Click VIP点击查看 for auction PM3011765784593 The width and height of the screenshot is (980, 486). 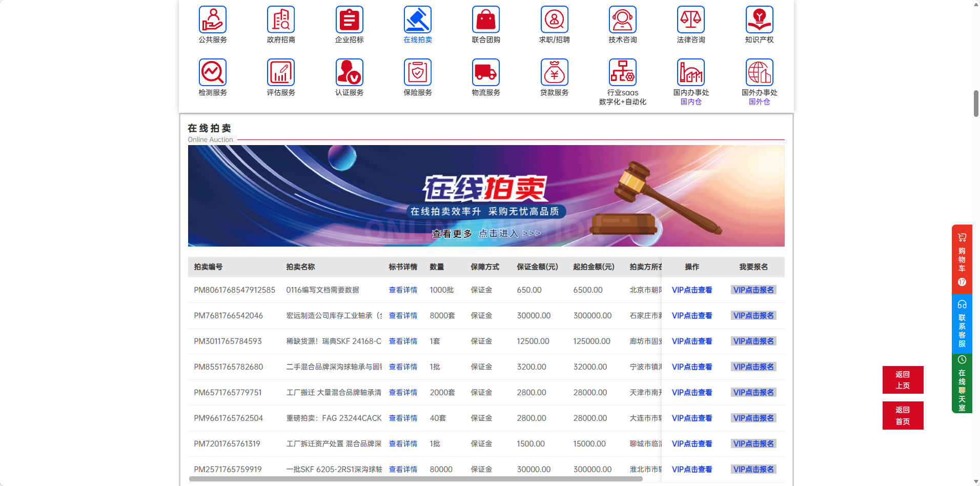[x=691, y=341]
